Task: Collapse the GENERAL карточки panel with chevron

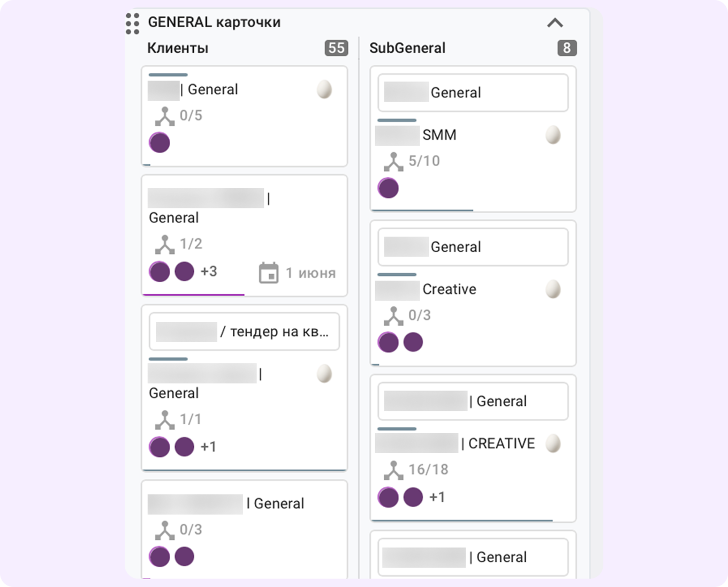Action: [555, 23]
